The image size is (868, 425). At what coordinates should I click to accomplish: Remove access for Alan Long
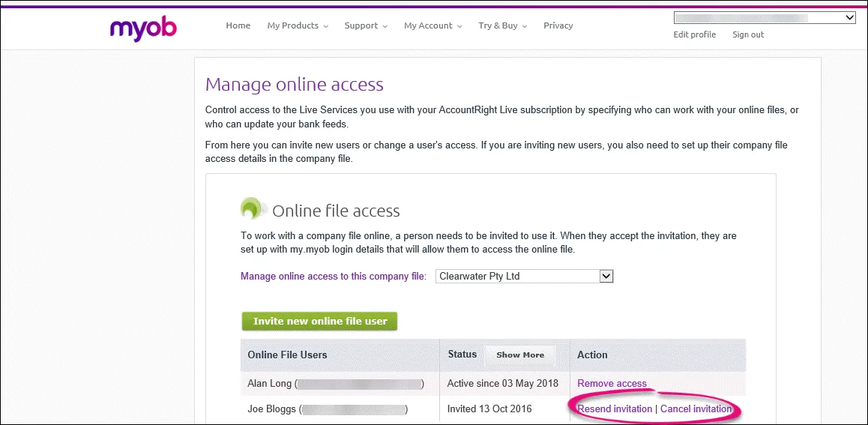(x=612, y=383)
